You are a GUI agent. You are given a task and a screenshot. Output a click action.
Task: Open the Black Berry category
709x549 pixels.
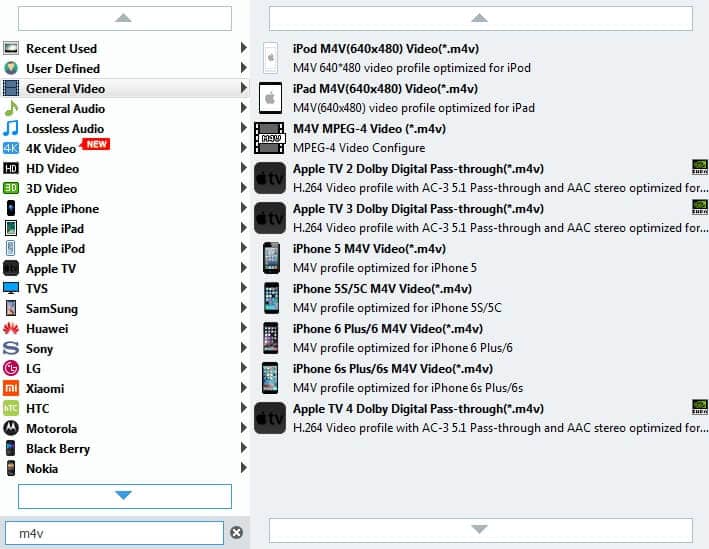pyautogui.click(x=125, y=449)
